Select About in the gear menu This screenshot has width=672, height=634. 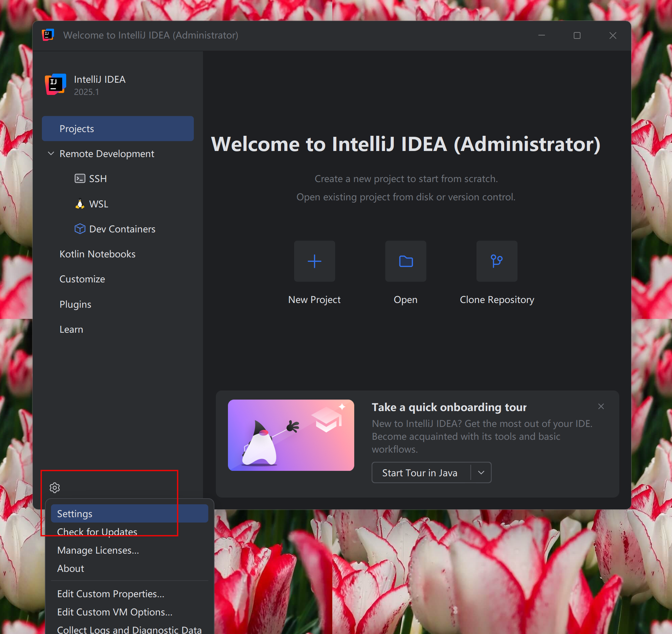(x=71, y=568)
